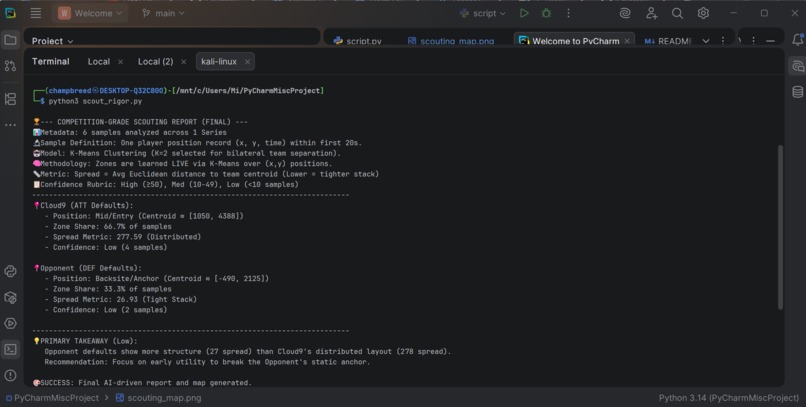Click the python3 scout_rigor.py command line
The height and width of the screenshot is (407, 806).
[x=95, y=101]
